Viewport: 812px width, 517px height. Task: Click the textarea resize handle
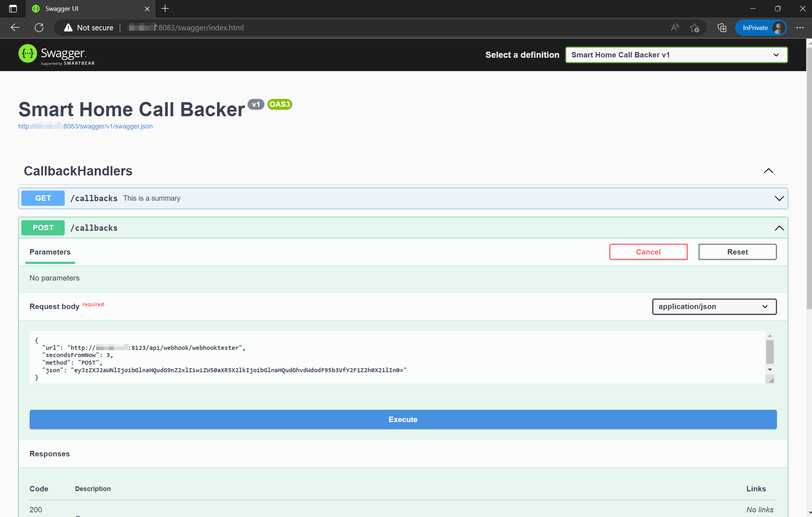click(x=771, y=380)
